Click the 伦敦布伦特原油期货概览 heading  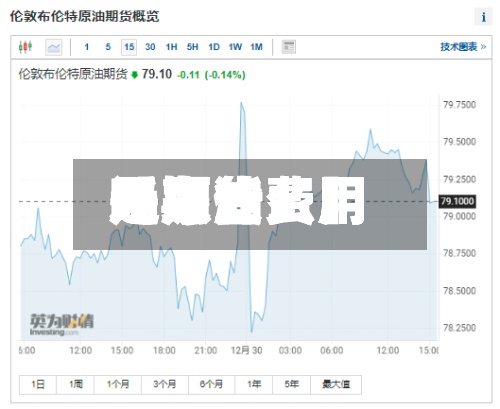pos(85,16)
